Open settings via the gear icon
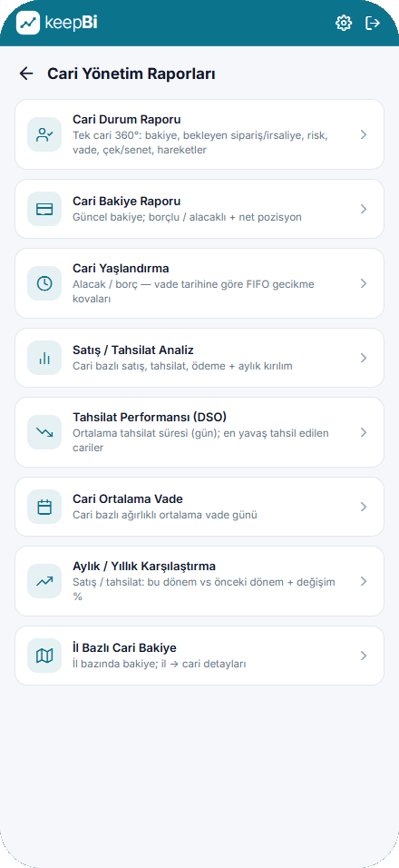Viewport: 399px width, 868px height. point(344,23)
